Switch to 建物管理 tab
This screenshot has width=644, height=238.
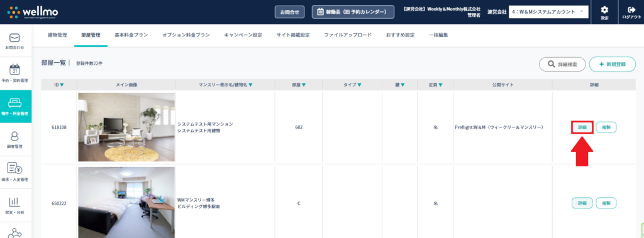coord(57,35)
